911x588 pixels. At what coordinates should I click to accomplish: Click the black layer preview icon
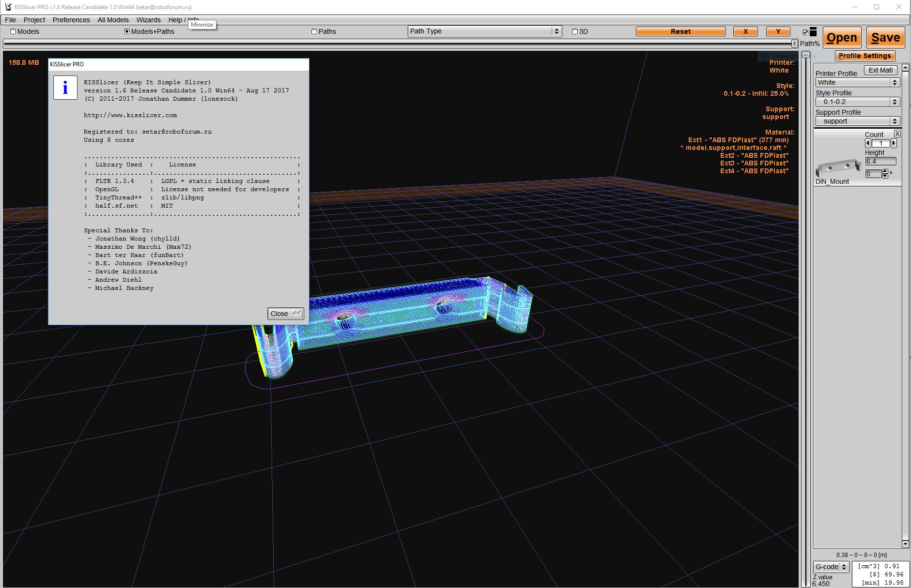(x=813, y=32)
